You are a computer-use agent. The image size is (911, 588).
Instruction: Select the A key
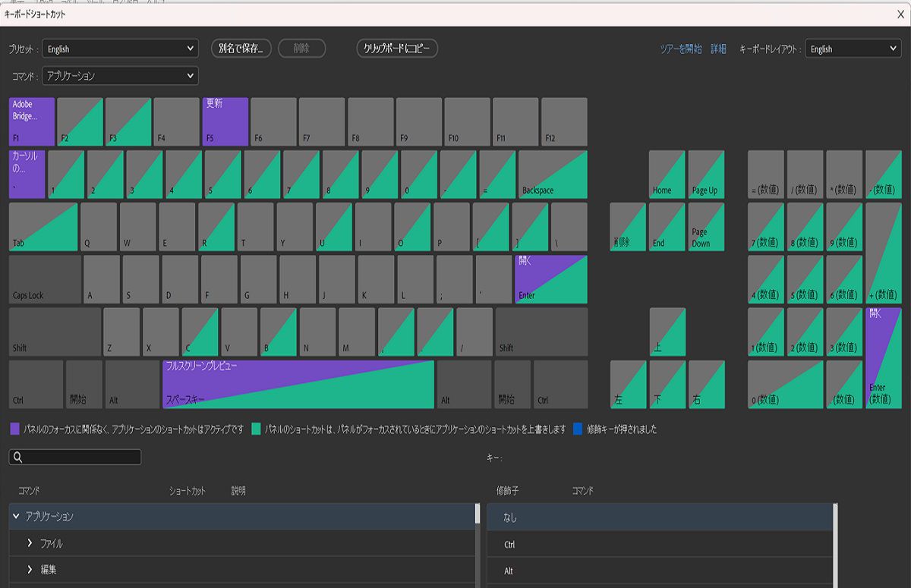(102, 279)
